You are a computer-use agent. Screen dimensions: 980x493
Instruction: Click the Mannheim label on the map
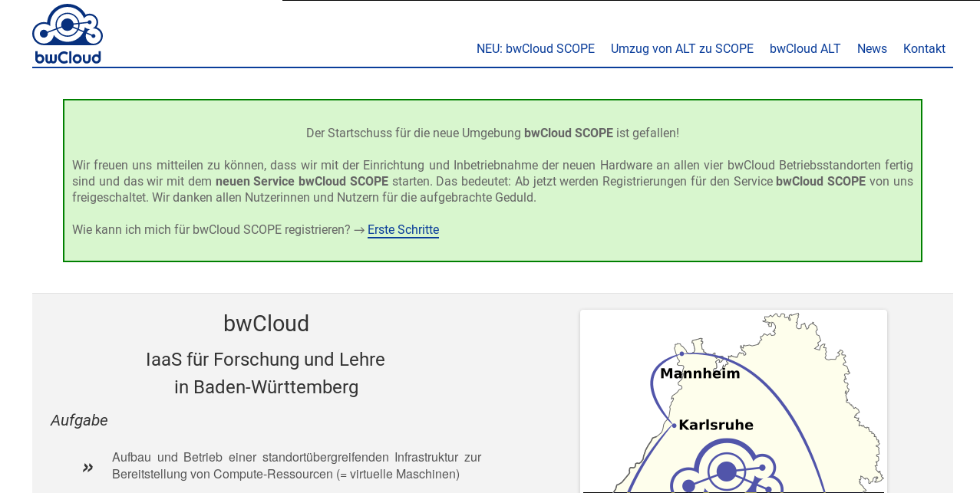700,373
